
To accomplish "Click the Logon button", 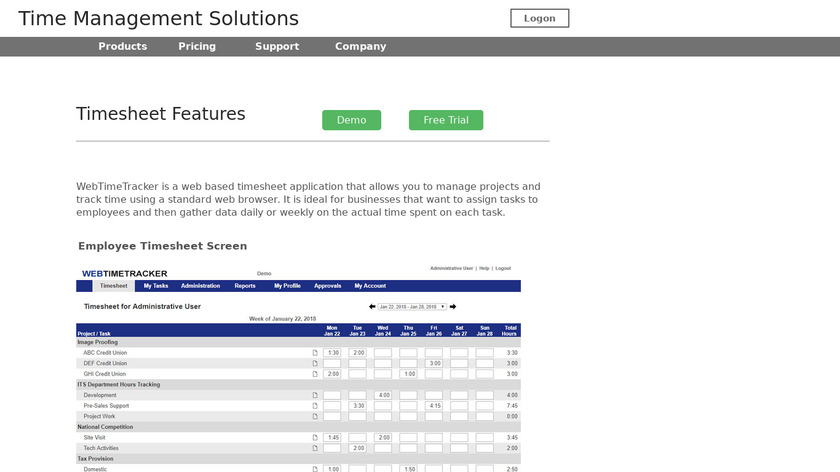I will tap(539, 18).
